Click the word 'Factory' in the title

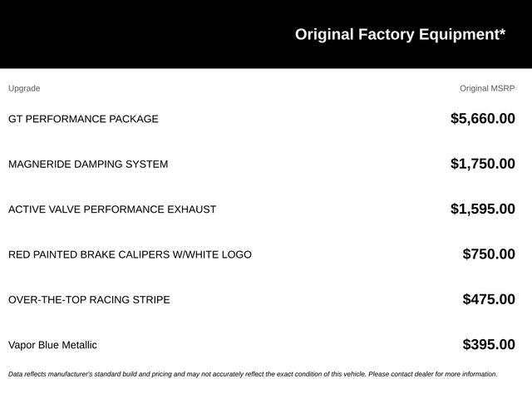point(386,35)
